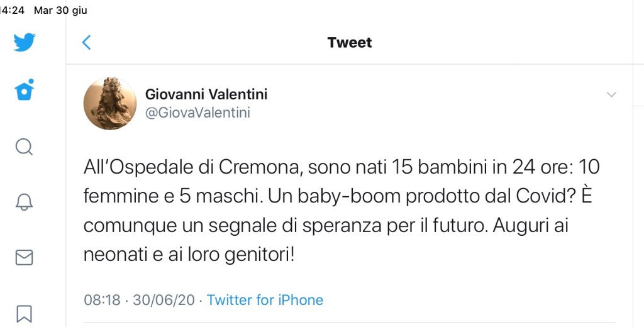Click the Twitter bird logo
This screenshot has height=327, width=644.
[25, 42]
